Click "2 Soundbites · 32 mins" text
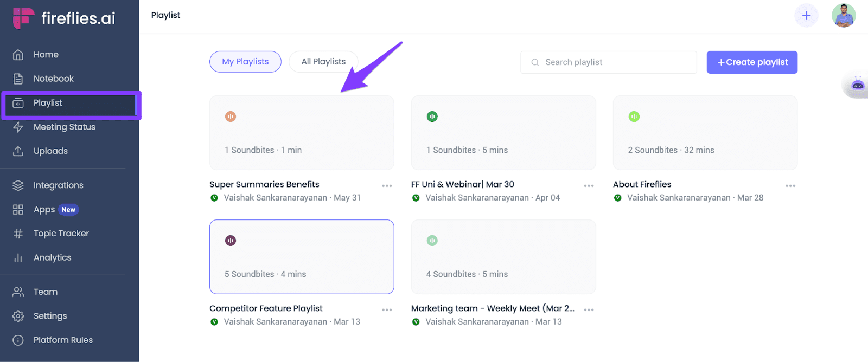The height and width of the screenshot is (362, 868). click(671, 150)
